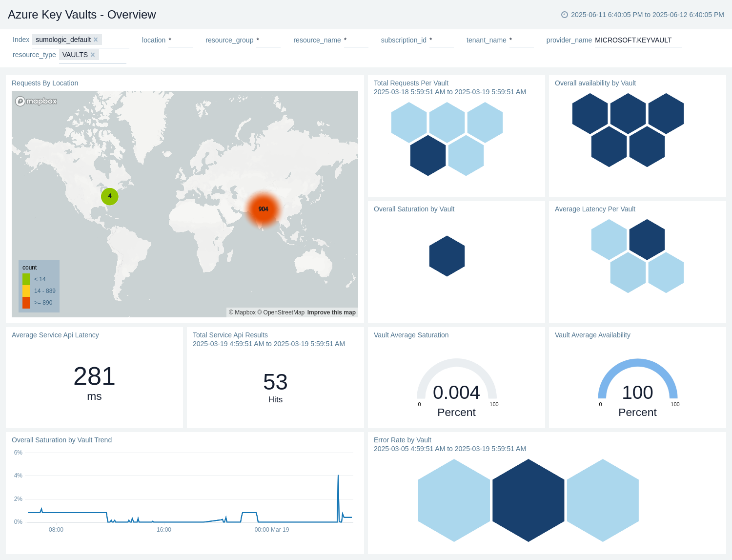Click the clock icon beside the time range

(x=565, y=15)
